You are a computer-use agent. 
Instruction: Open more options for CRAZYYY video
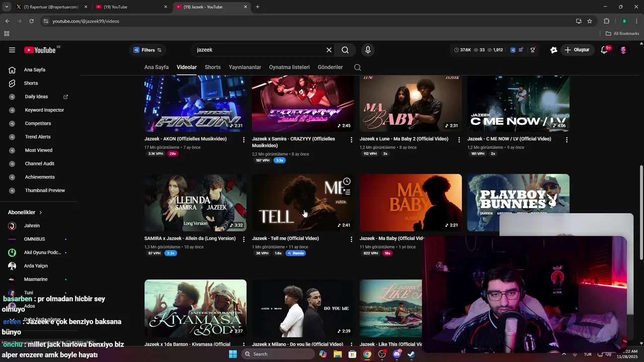352,140
